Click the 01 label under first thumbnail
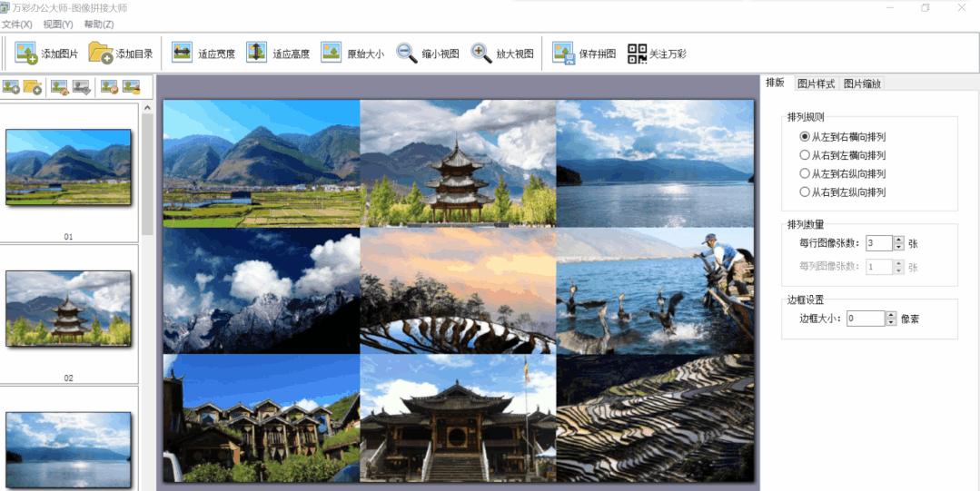 coord(68,237)
